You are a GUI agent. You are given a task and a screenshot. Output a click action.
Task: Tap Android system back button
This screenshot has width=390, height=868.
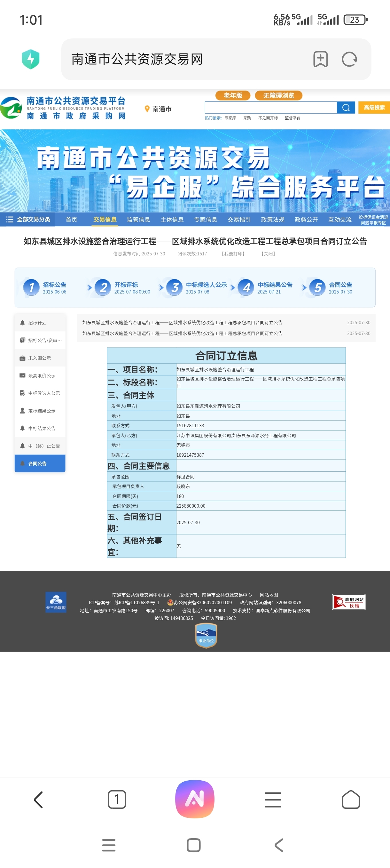click(279, 845)
